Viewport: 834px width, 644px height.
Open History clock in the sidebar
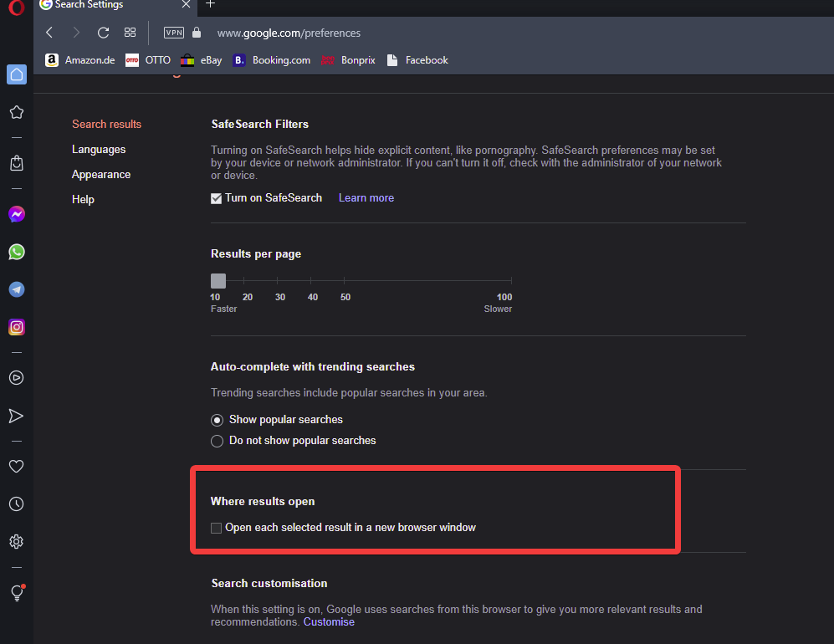[x=17, y=503]
